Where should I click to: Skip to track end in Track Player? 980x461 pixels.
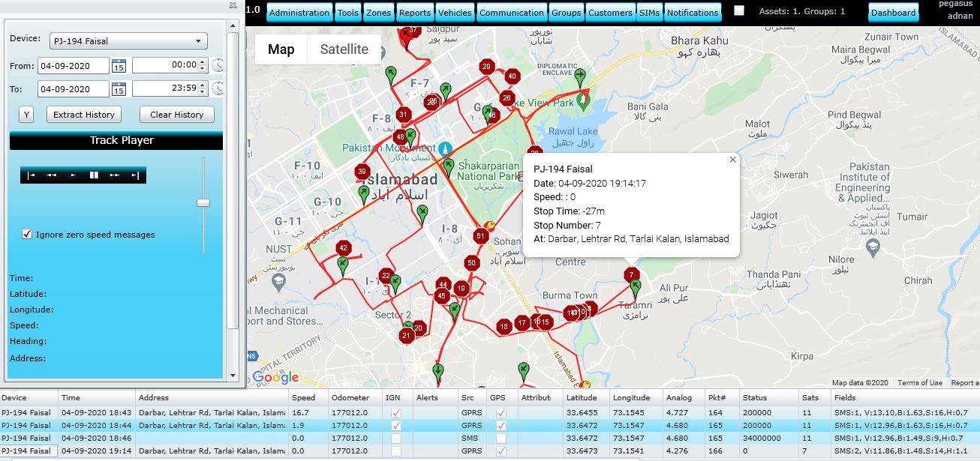[x=135, y=175]
